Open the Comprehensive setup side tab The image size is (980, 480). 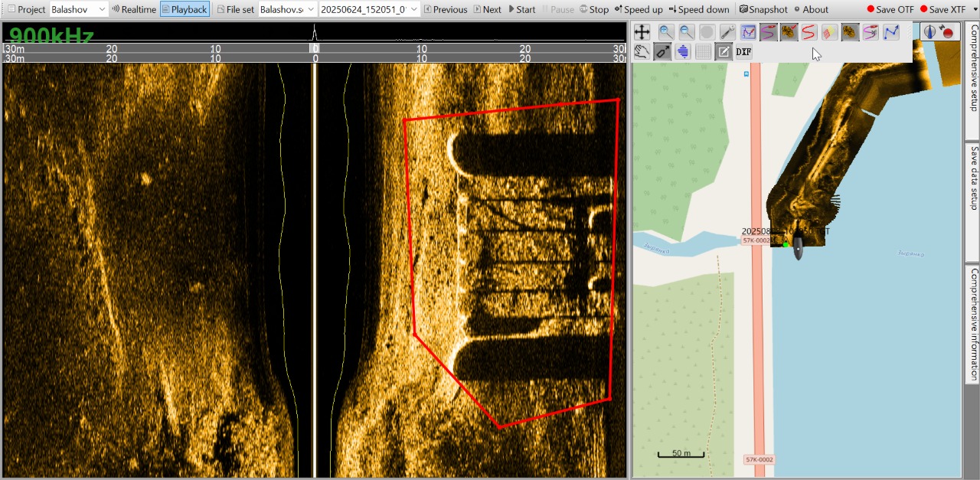click(973, 69)
